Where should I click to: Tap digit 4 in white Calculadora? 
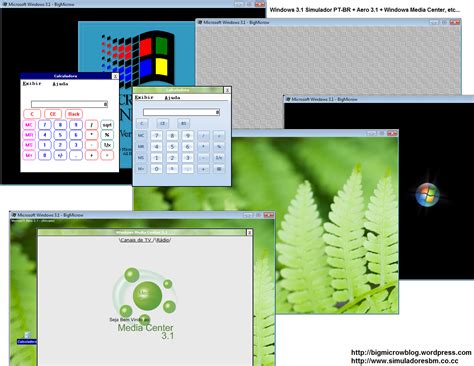point(45,135)
